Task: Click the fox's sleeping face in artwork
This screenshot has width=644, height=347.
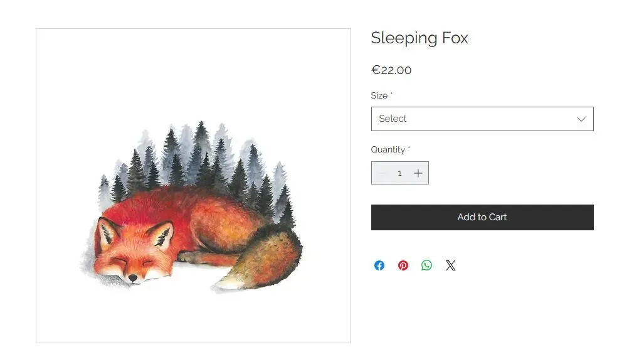Action: pyautogui.click(x=134, y=260)
